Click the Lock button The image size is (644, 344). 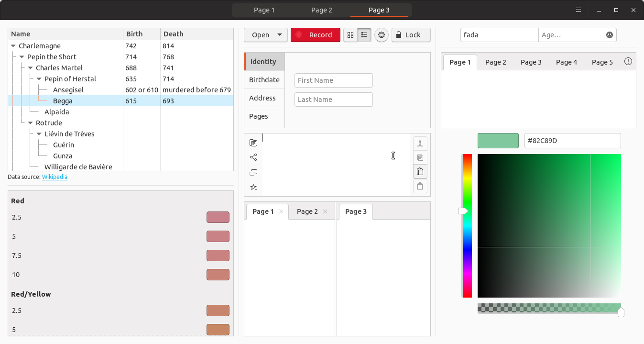[411, 35]
